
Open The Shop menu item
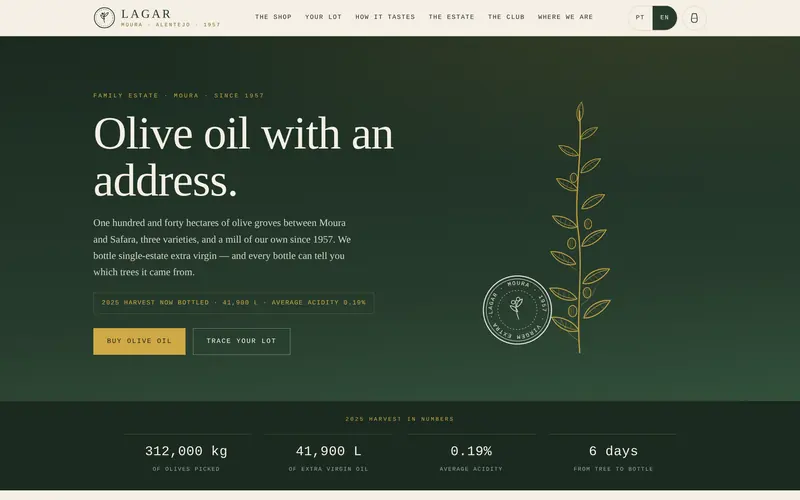pyautogui.click(x=273, y=17)
